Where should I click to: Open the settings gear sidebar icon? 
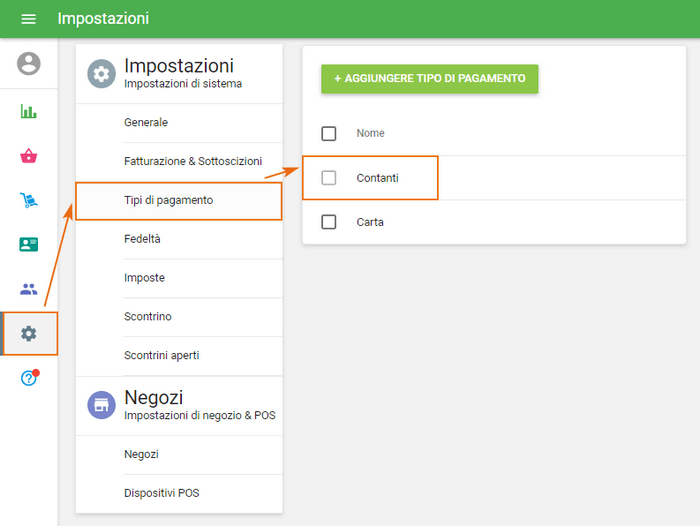29,334
